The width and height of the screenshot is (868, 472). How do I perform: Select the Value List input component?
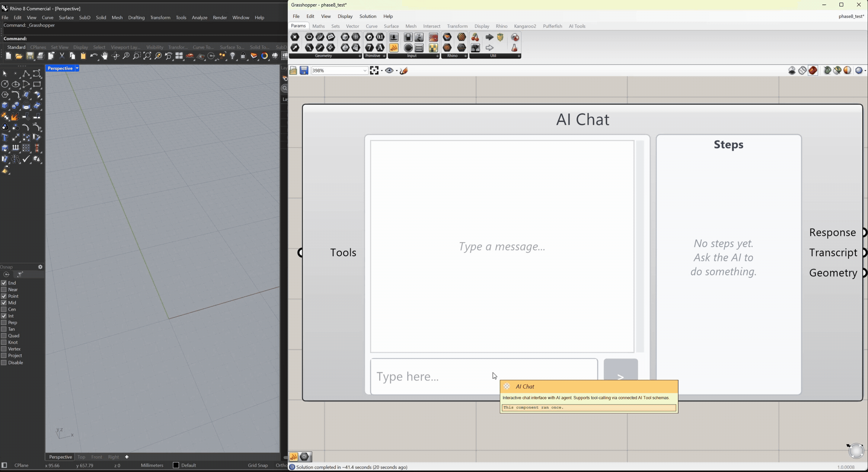pyautogui.click(x=419, y=48)
